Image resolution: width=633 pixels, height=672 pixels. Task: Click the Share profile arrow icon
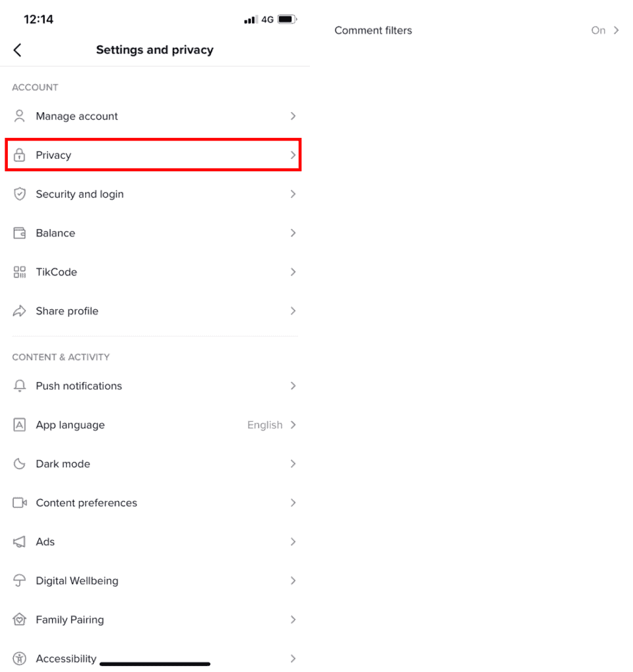click(x=19, y=310)
